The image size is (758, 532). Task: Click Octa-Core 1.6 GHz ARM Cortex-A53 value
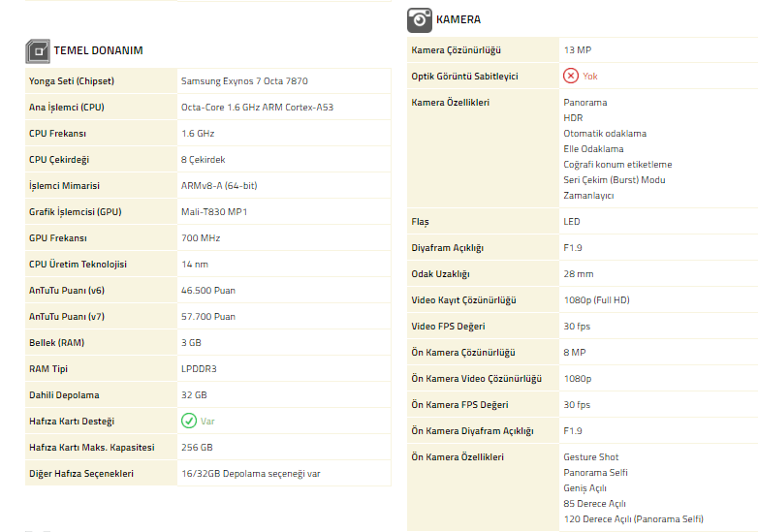(x=257, y=108)
